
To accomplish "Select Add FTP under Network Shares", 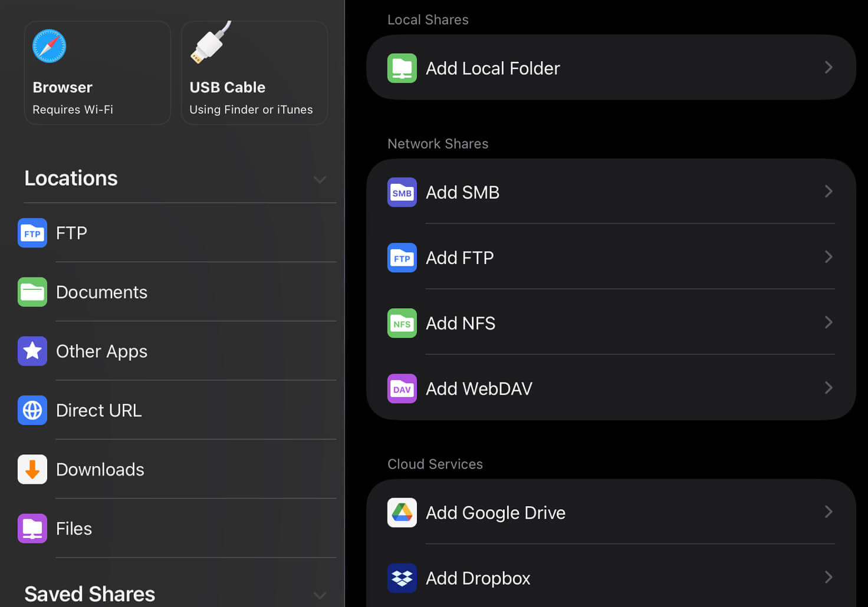I will [x=460, y=258].
